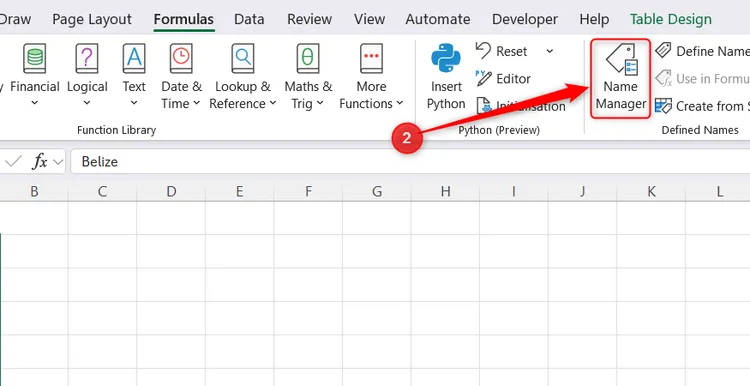Viewport: 750px width, 386px height.
Task: Expand the chevron next to fx
Action: tap(58, 163)
